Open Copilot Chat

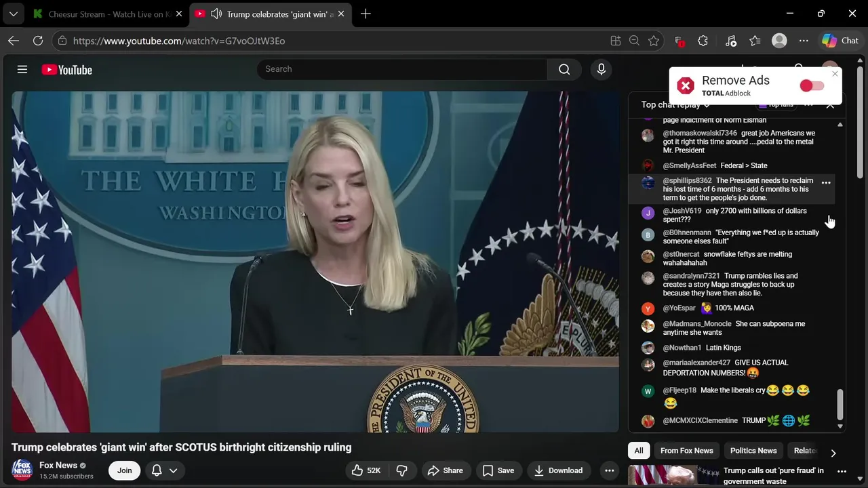coord(840,41)
